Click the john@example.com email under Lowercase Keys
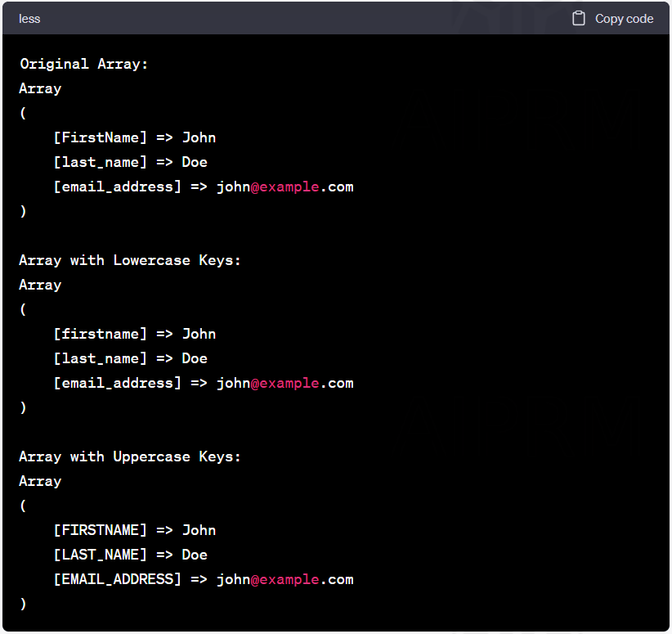The image size is (672, 634). pyautogui.click(x=284, y=383)
